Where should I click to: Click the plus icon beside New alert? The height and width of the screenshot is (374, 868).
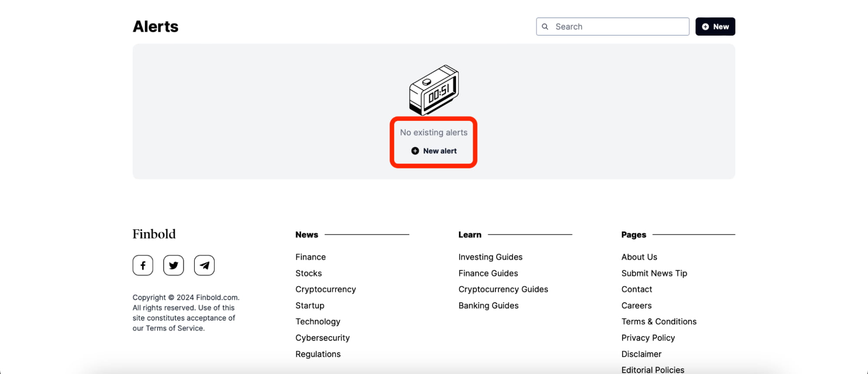click(x=415, y=151)
